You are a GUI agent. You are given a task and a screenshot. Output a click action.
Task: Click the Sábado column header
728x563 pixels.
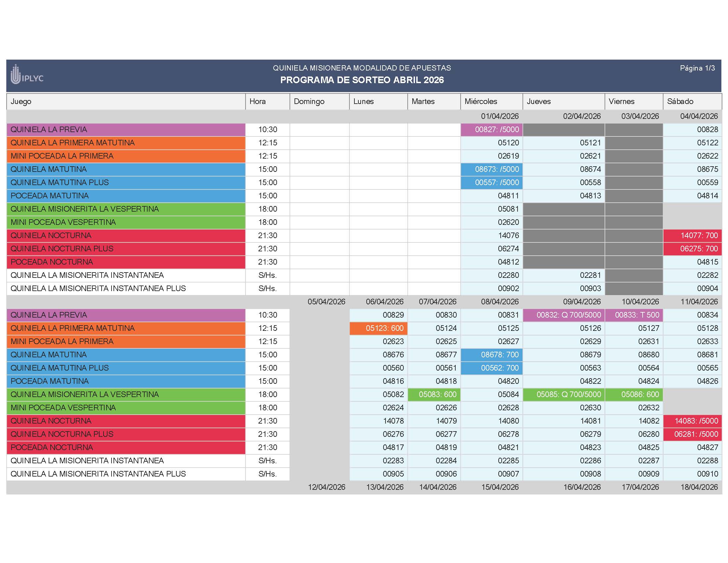[680, 101]
